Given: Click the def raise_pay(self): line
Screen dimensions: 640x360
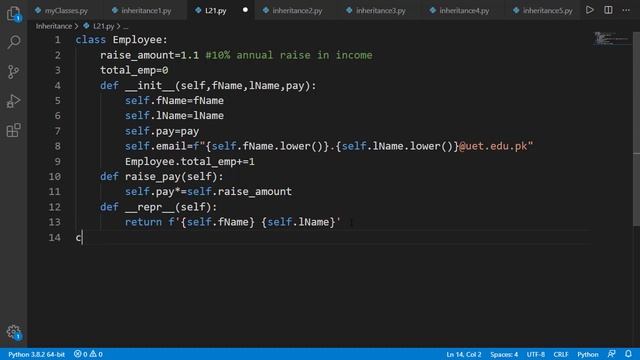Looking at the screenshot, I should click(x=162, y=177).
